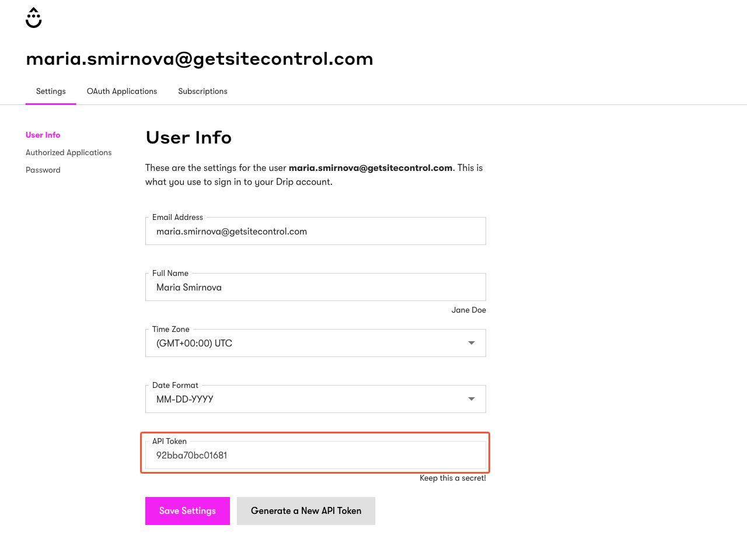This screenshot has width=747, height=560.
Task: Click Generate a New API Token
Action: [x=306, y=511]
